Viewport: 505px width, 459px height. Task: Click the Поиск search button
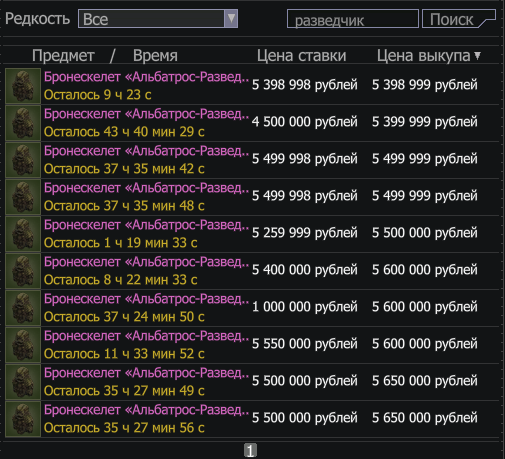pos(459,19)
